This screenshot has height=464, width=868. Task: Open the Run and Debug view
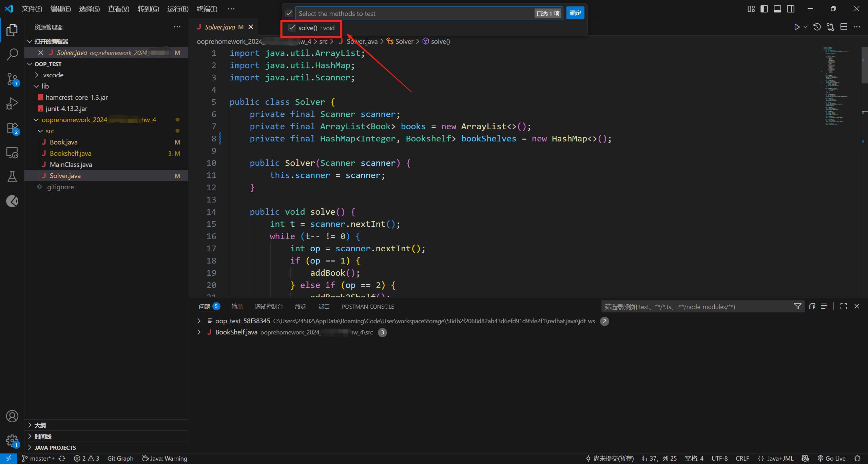12,103
